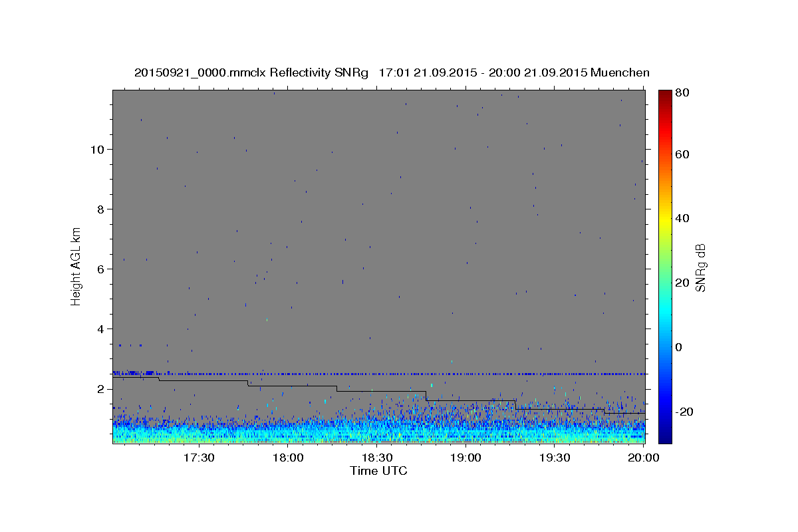Click the 20:00 time tick label
This screenshot has width=798, height=532.
(x=644, y=458)
